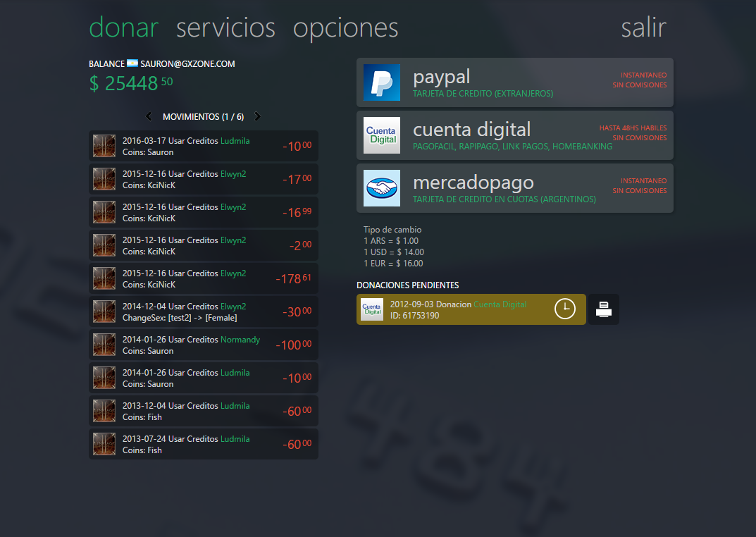Click the clock icon on pending donation
Viewport: 756px width, 537px height.
pyautogui.click(x=565, y=309)
